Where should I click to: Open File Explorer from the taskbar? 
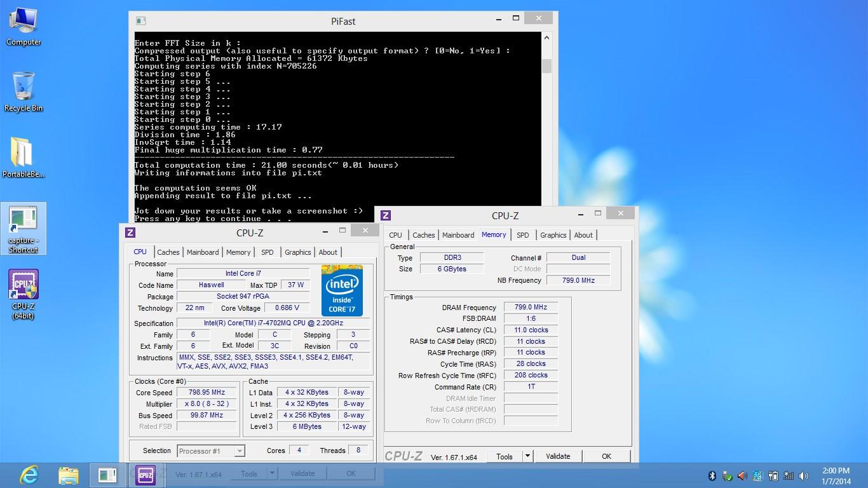pyautogui.click(x=69, y=475)
